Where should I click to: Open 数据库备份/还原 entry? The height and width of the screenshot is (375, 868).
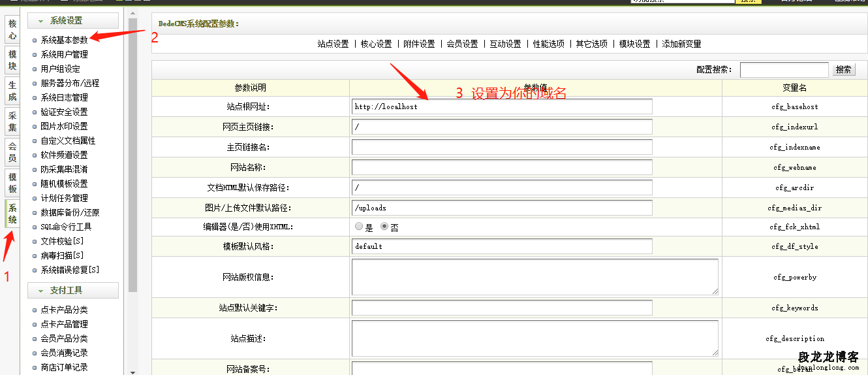70,212
